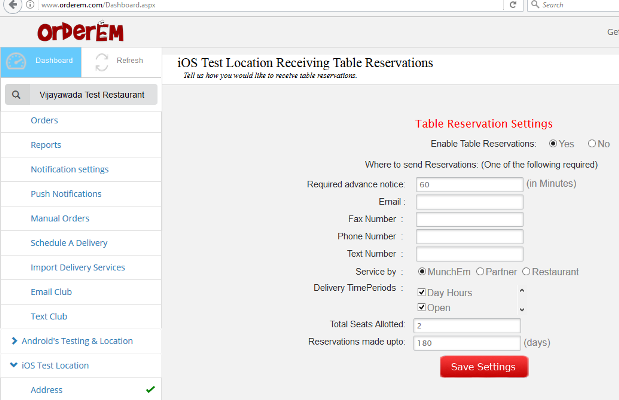Expand Android's Testing & Location section
Screen dimensions: 619x400
pos(13,341)
